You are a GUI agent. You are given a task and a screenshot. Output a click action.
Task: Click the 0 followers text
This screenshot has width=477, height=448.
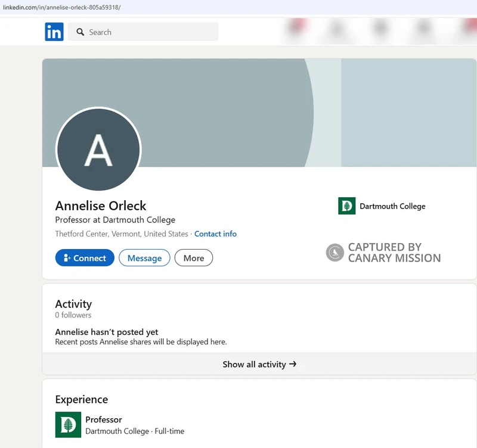coord(73,315)
